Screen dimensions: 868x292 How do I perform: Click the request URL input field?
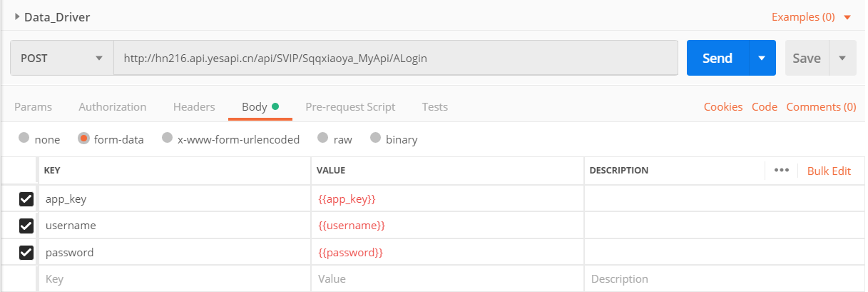pos(396,59)
